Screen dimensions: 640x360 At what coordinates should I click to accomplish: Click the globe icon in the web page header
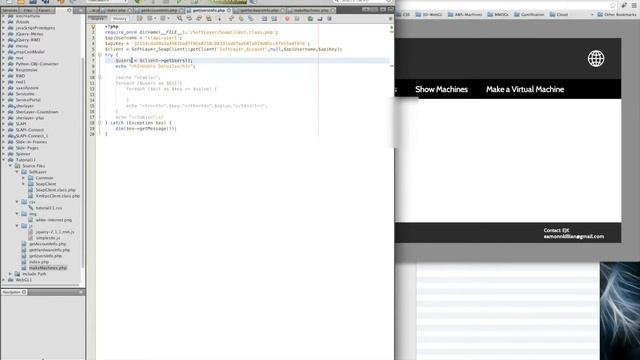tap(596, 58)
